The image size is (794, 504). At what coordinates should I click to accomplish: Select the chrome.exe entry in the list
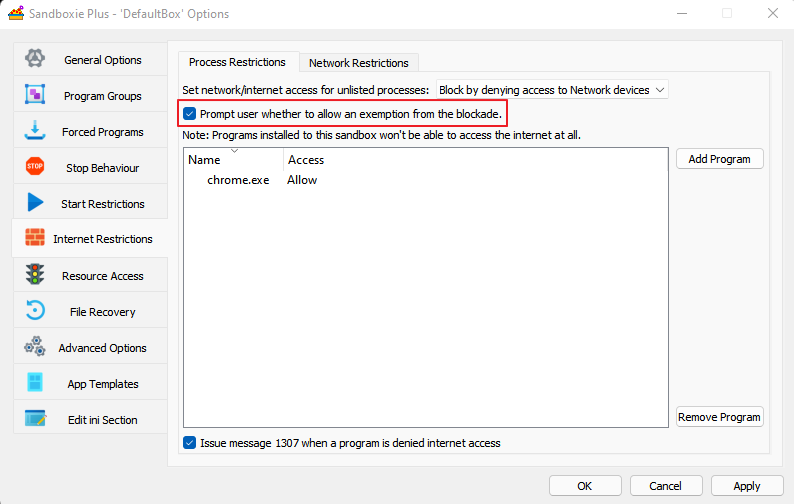[x=238, y=180]
